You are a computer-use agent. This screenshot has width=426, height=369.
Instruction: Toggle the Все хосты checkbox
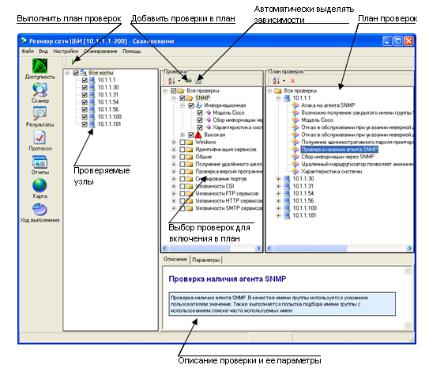pos(76,73)
